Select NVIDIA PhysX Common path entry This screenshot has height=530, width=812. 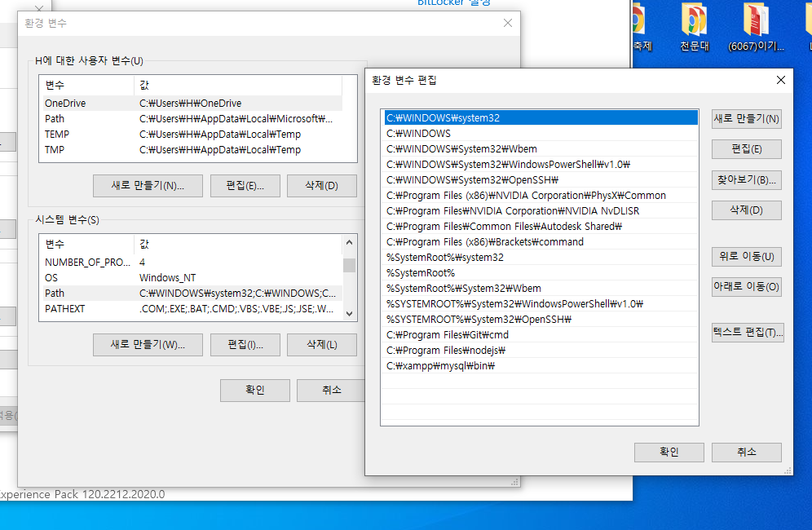pos(541,196)
